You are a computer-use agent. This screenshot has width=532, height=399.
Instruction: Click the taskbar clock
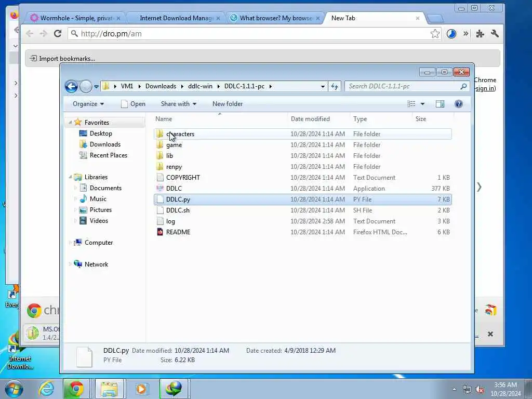pos(506,389)
